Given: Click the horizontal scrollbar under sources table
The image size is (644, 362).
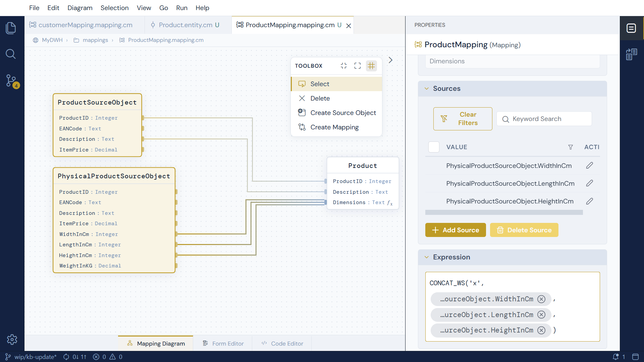Looking at the screenshot, I should point(504,213).
